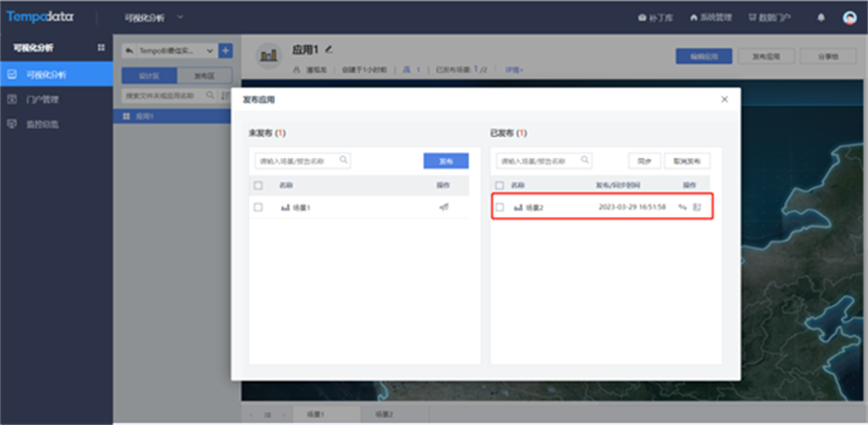Check the box for 场景2
The image size is (868, 425).
(500, 207)
